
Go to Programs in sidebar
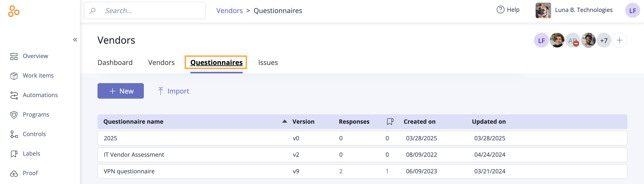tap(36, 114)
